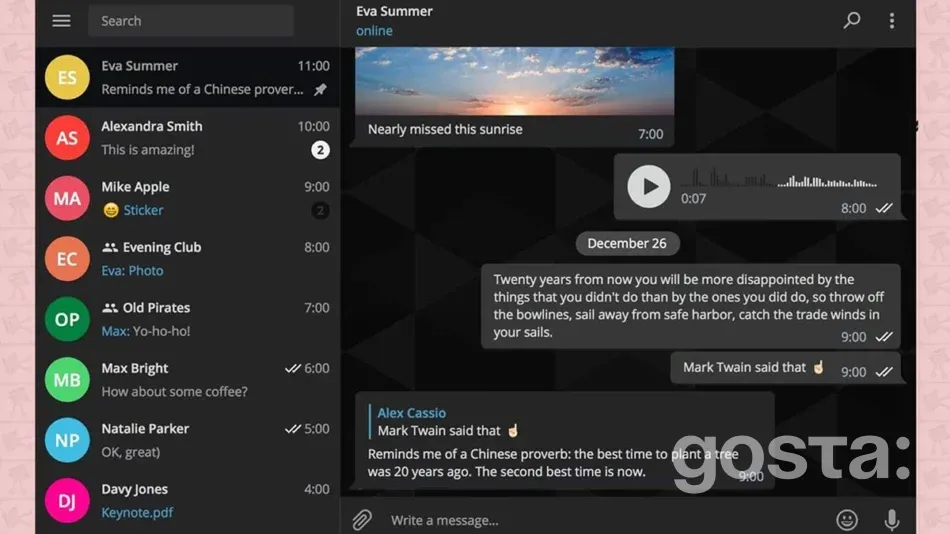Click the read checkmarks on Max Bright row
Viewport: 950px width, 534px height.
[x=293, y=368]
